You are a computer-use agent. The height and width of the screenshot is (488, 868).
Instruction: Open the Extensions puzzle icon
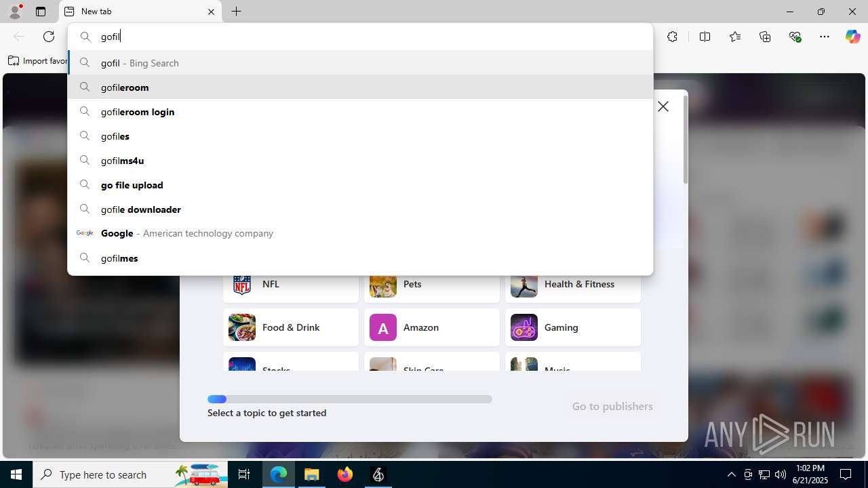(x=672, y=37)
